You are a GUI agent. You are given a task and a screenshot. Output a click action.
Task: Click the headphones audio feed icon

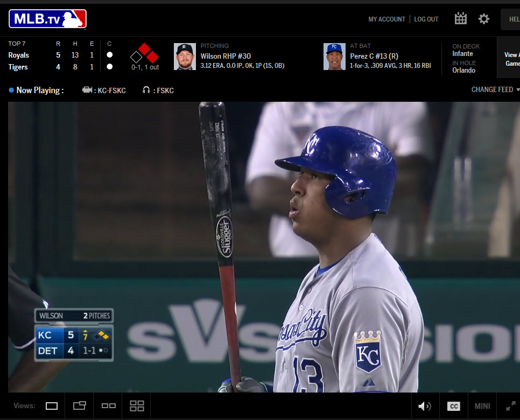coord(146,90)
